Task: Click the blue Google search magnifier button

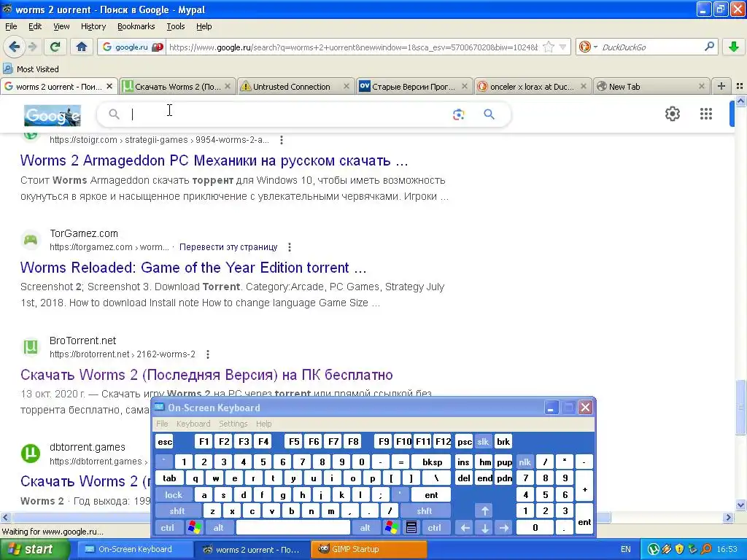Action: 489,114
